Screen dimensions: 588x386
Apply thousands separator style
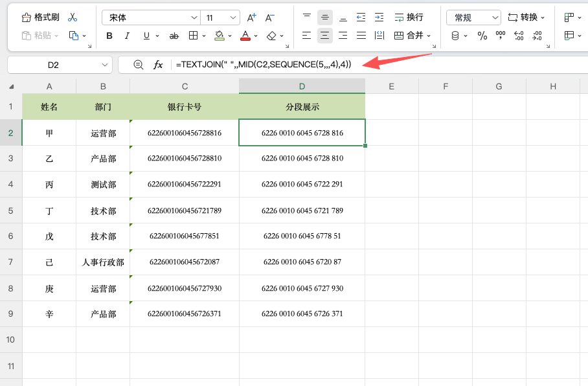pos(500,36)
